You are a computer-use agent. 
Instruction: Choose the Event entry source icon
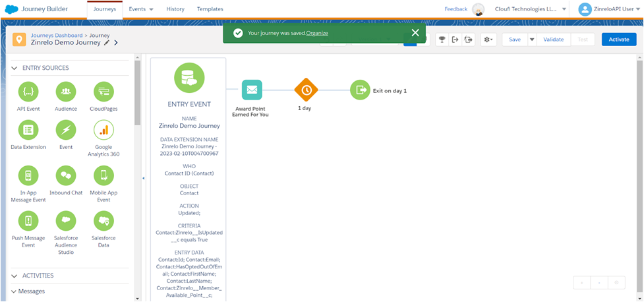click(66, 130)
